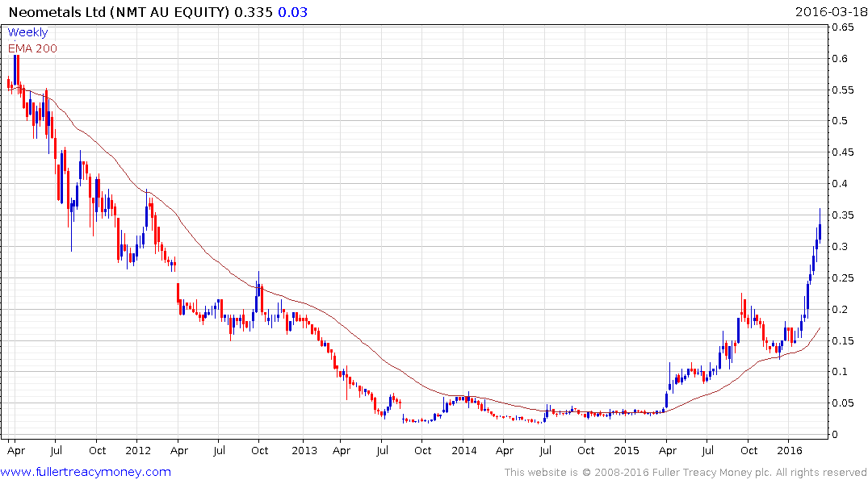Click the 2016-03-18 date stamp
The height and width of the screenshot is (484, 868).
(831, 12)
